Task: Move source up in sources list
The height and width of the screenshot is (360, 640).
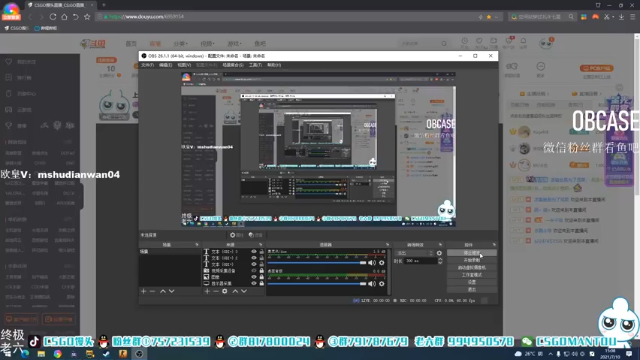Action: click(235, 291)
